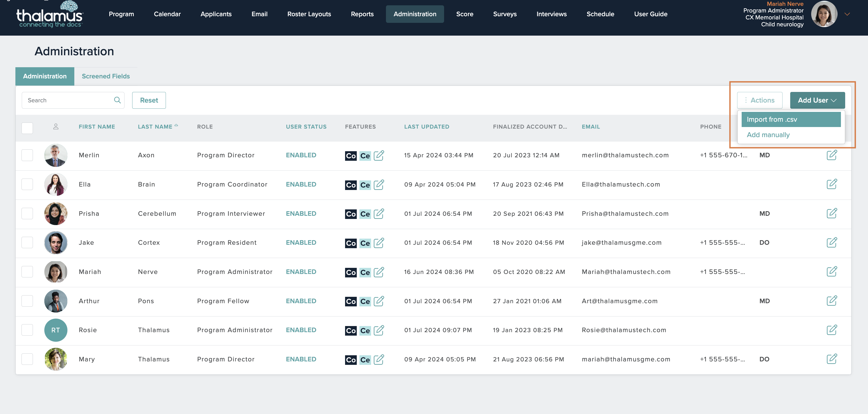Click the Ce feature badge for Merlin
Screen dimensions: 868x414
365,155
